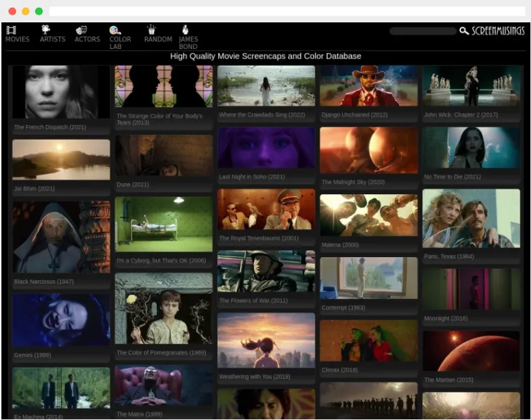Image resolution: width=531 pixels, height=420 pixels.
Task: Open No Time to Die thumbnail
Action: coord(471,147)
